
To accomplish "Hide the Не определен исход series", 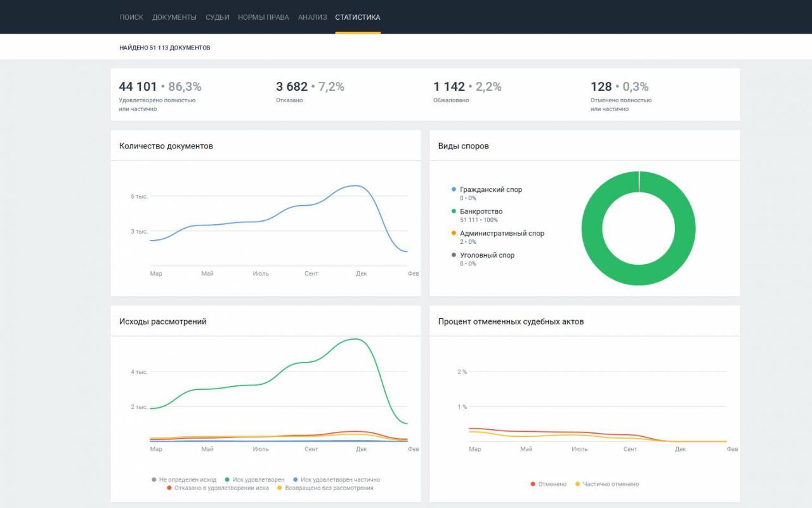I will (x=184, y=479).
